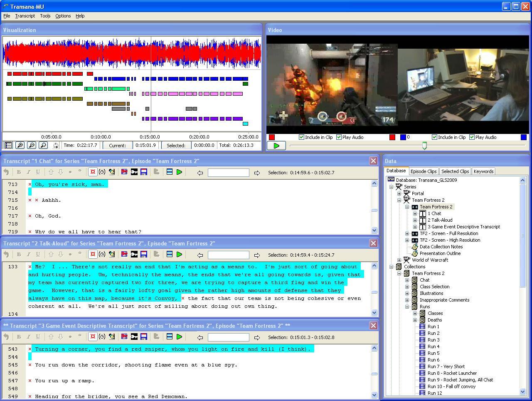The height and width of the screenshot is (401, 532).
Task: Click the zoom in magnifier in Visualization toolbar
Action: click(x=20, y=145)
